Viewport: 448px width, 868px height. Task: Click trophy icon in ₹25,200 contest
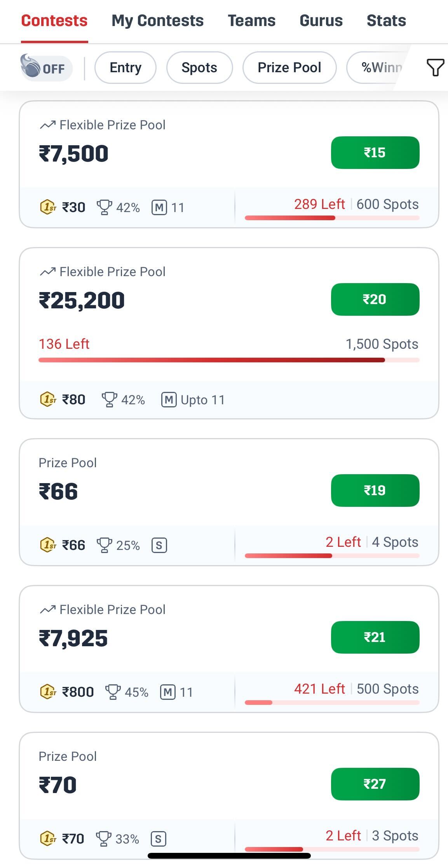click(109, 399)
